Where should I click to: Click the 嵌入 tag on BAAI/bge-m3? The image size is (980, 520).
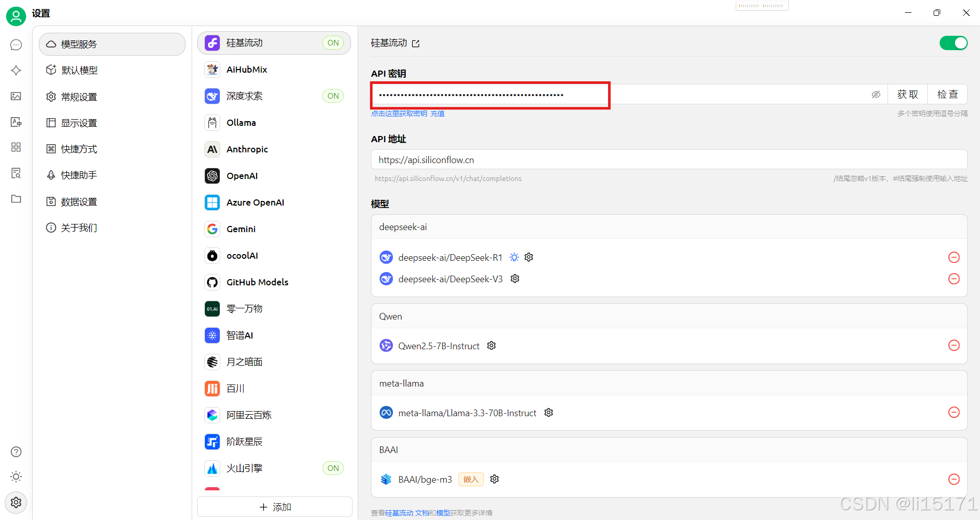[x=471, y=479]
